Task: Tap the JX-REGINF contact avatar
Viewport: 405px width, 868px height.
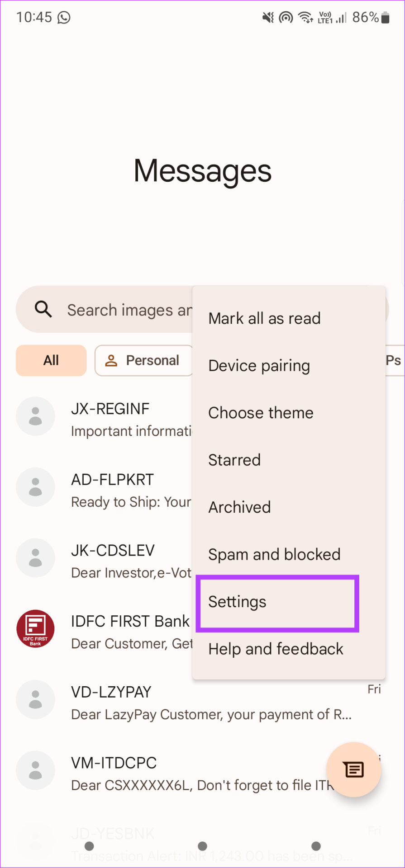Action: pyautogui.click(x=35, y=416)
